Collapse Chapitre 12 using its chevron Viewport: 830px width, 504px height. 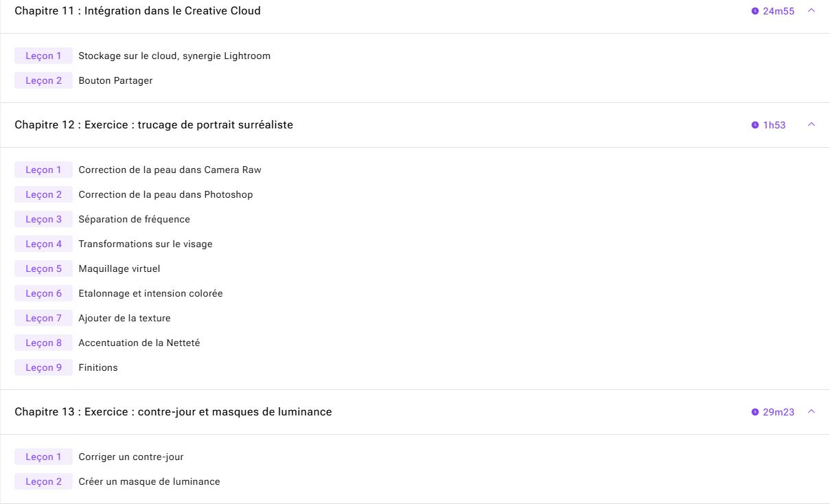tap(811, 124)
